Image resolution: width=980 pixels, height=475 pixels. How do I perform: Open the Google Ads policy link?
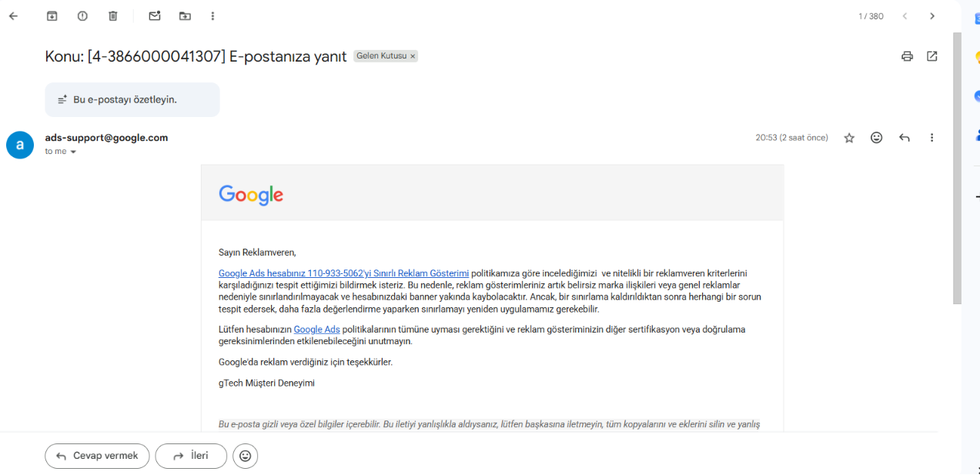pos(316,329)
